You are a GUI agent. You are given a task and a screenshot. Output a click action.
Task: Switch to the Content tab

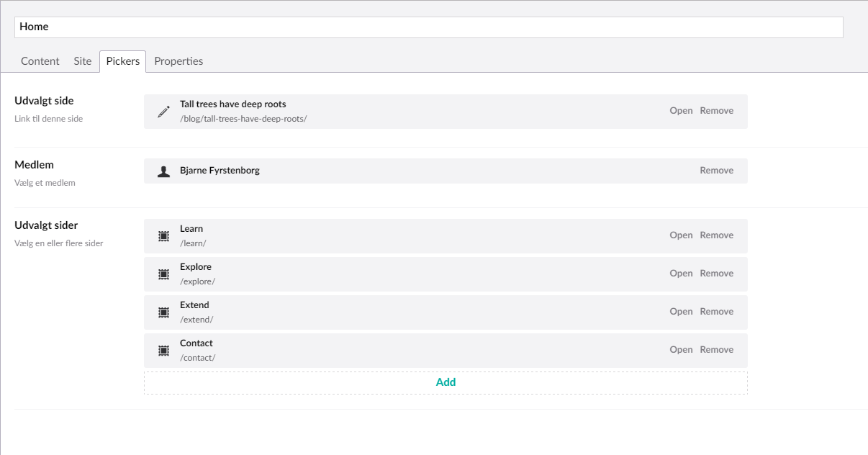40,61
